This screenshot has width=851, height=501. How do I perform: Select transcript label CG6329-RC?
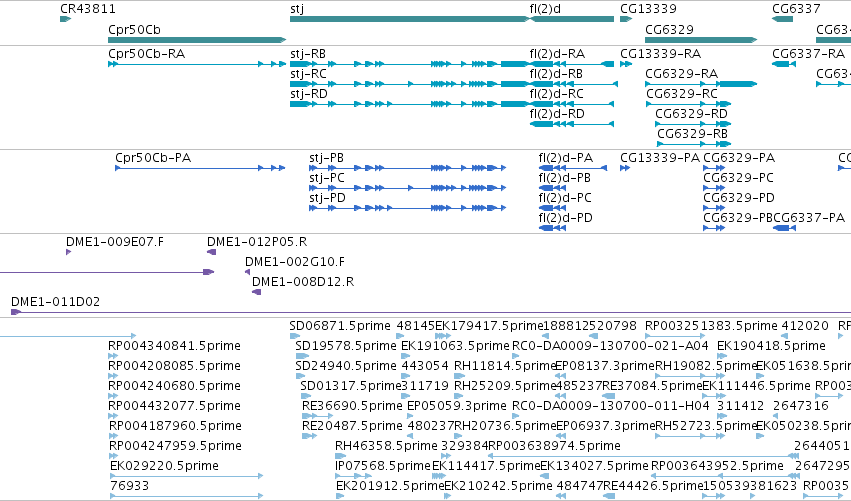pyautogui.click(x=682, y=94)
